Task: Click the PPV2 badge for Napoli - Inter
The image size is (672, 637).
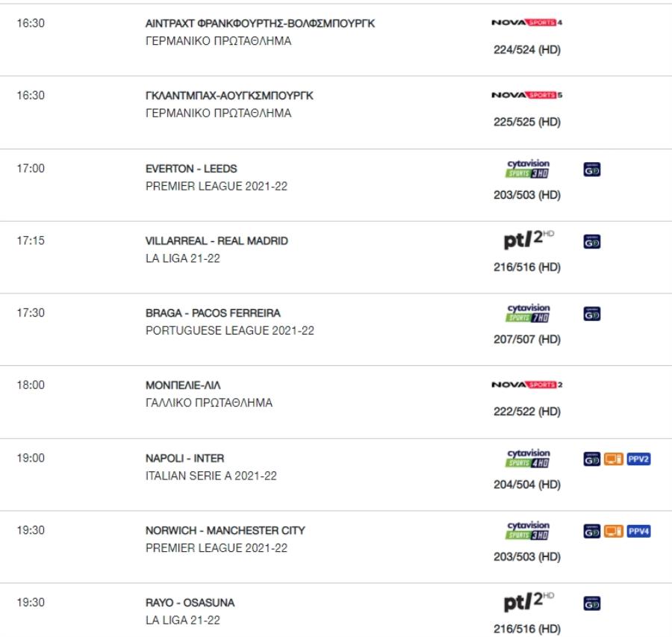Action: pyautogui.click(x=638, y=459)
